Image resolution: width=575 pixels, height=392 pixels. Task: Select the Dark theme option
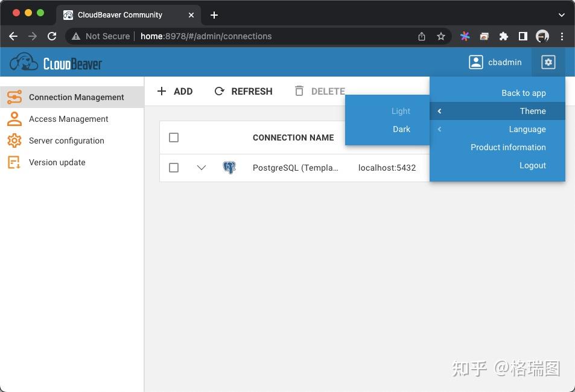point(401,129)
